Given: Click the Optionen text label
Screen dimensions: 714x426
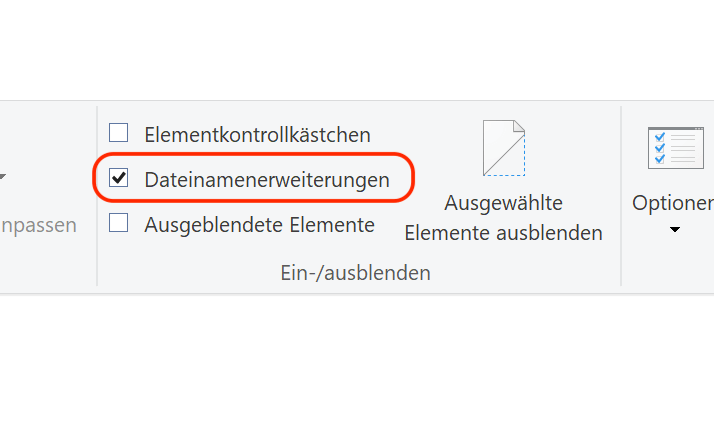Looking at the screenshot, I should click(x=673, y=203).
